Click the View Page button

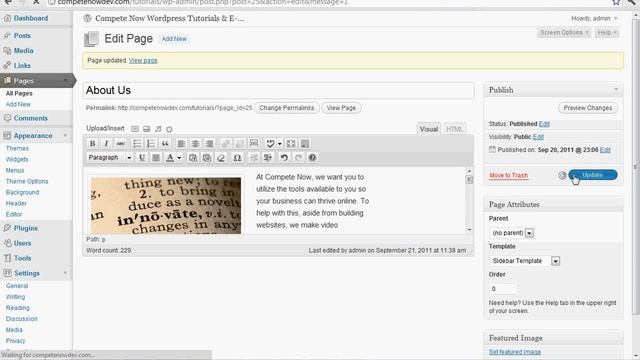[341, 108]
